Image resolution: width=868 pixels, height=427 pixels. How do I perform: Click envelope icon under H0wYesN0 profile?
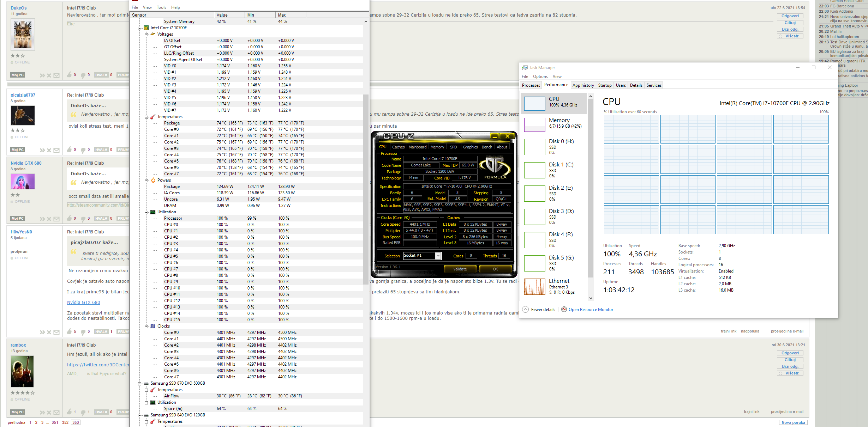pyautogui.click(x=56, y=332)
